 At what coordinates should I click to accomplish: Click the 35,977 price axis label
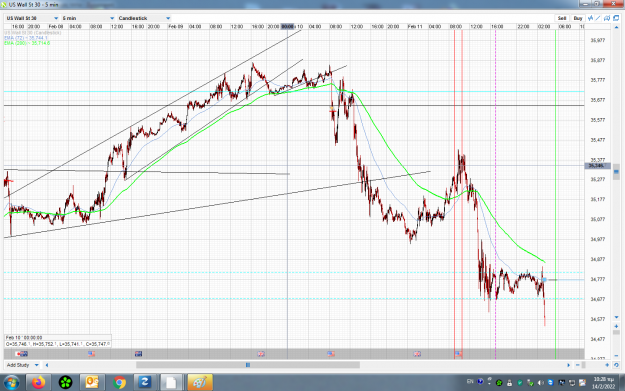pos(597,40)
